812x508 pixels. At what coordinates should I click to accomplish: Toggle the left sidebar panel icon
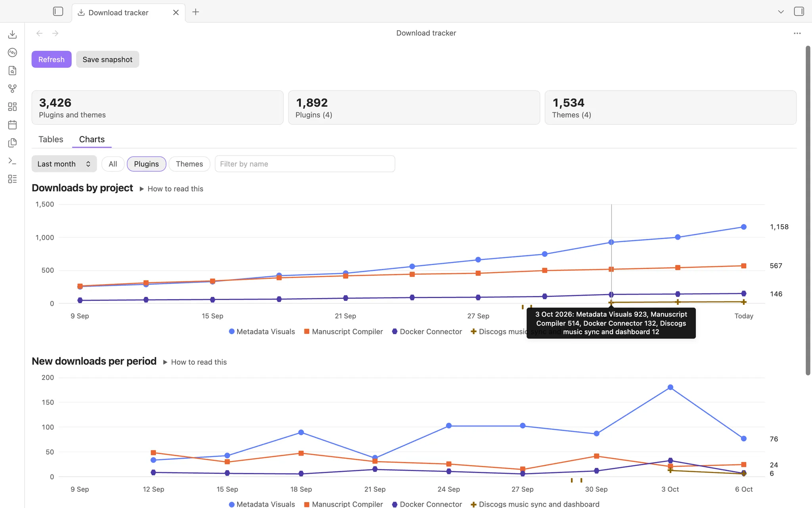(x=58, y=12)
